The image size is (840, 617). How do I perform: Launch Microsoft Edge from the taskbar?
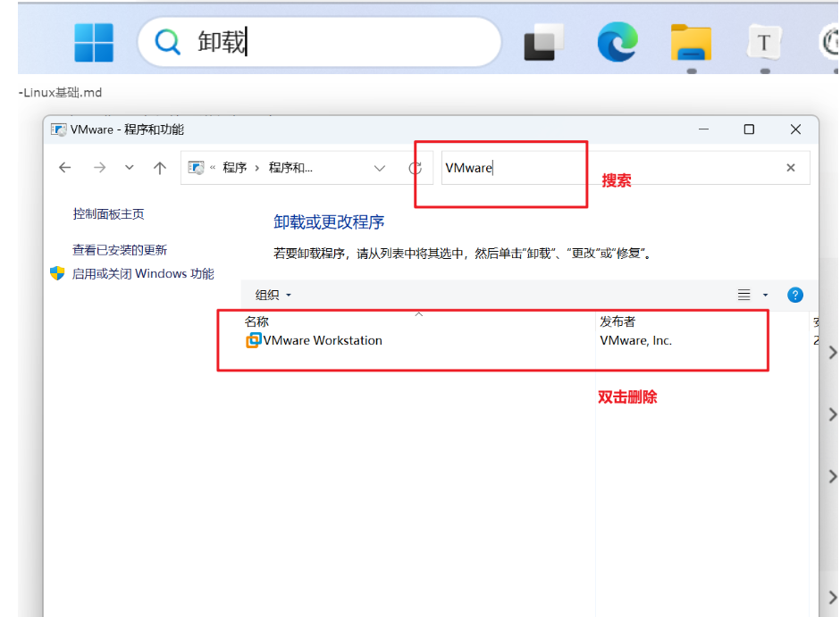click(x=617, y=42)
